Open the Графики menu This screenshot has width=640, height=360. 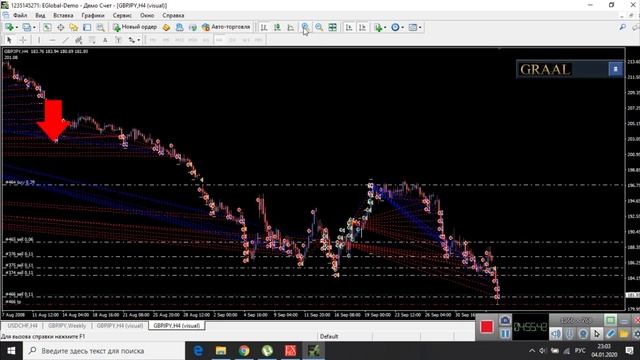click(93, 15)
